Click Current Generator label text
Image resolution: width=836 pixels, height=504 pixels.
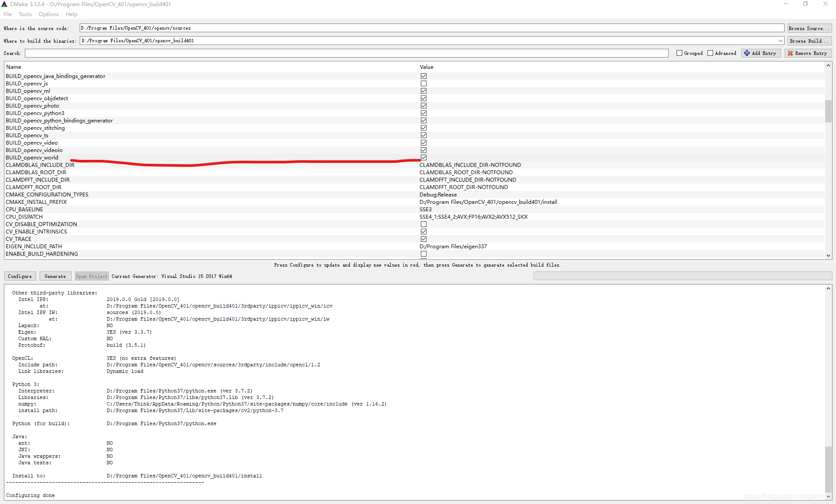(172, 276)
